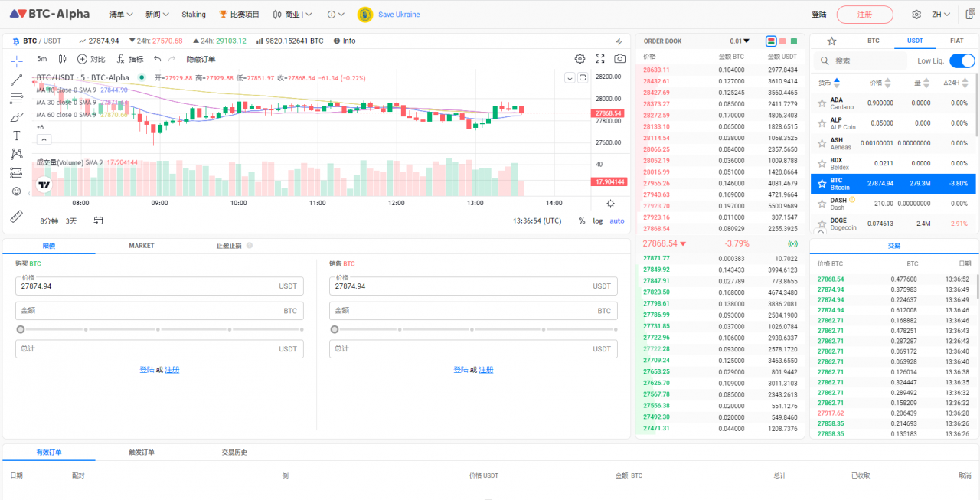Show favorites tab with star icon
This screenshot has width=980, height=500.
coord(831,41)
